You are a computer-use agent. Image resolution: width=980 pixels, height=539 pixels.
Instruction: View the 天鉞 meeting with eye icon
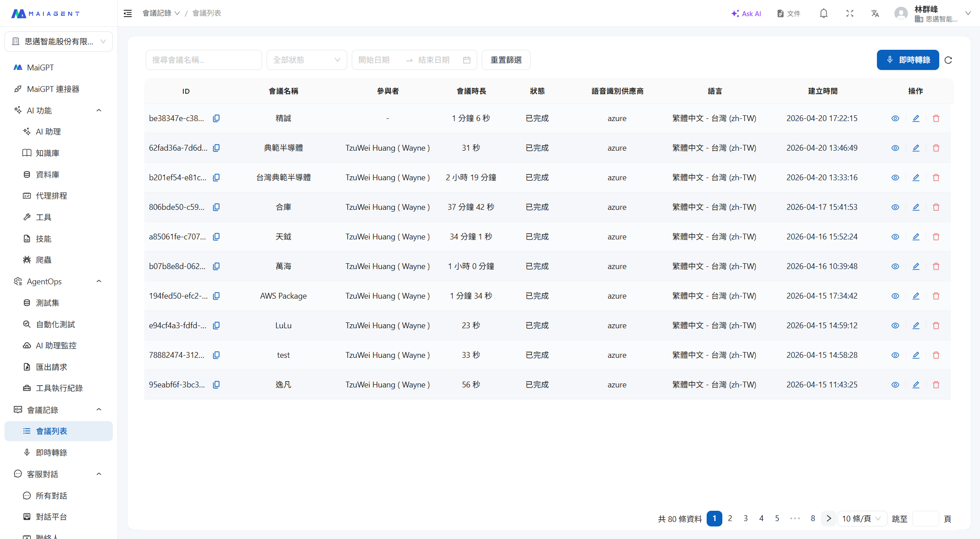895,237
